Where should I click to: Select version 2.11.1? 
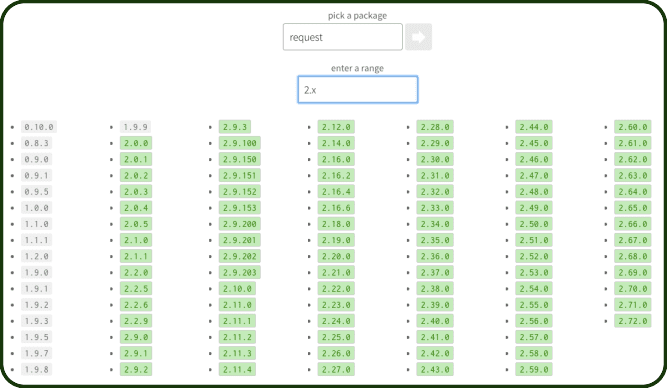pyautogui.click(x=237, y=321)
